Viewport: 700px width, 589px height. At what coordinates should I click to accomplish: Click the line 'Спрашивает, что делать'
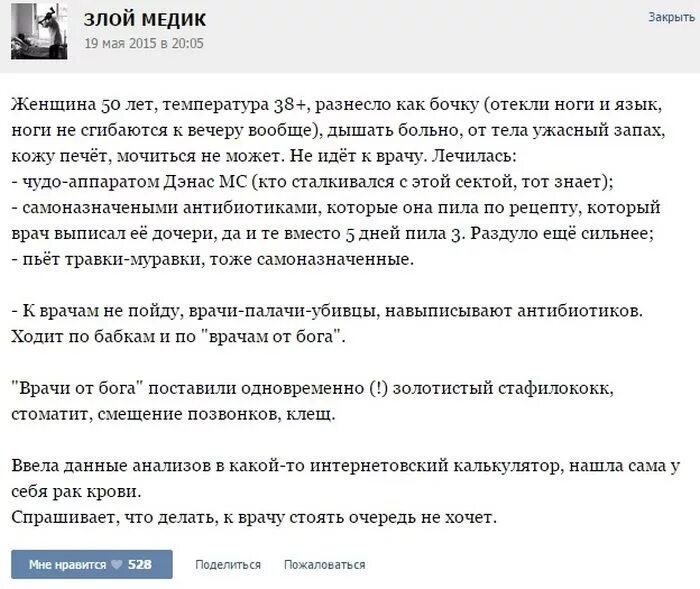[254, 518]
